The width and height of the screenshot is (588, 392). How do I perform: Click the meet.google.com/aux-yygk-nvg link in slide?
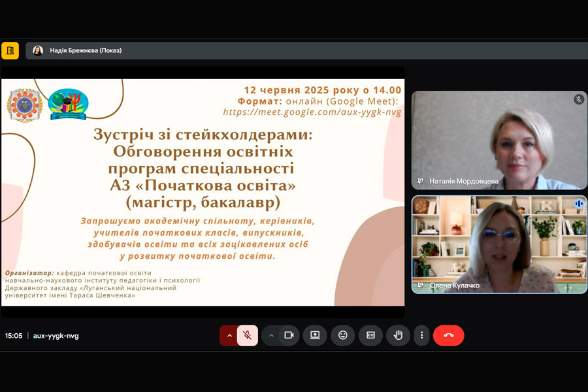point(312,112)
